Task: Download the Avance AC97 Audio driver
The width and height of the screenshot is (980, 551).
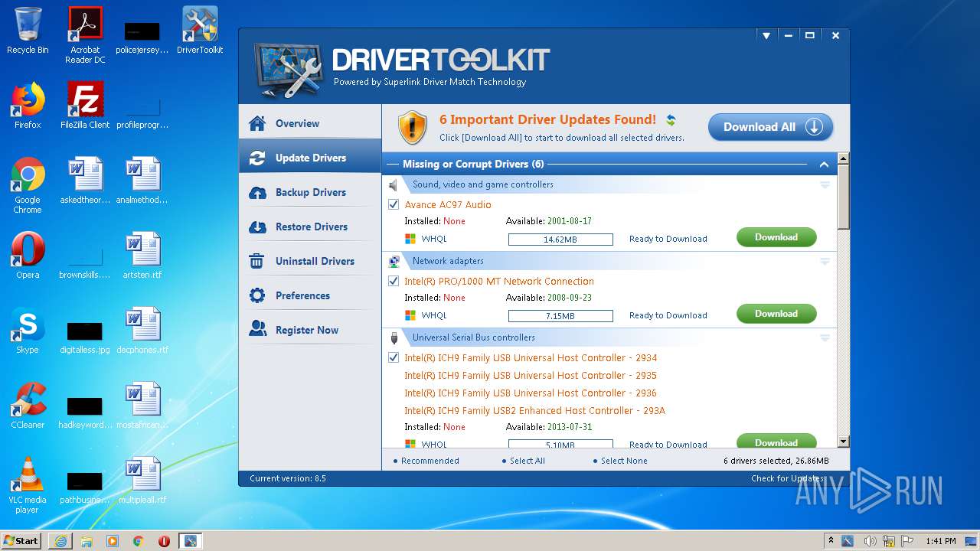Action: click(x=776, y=237)
